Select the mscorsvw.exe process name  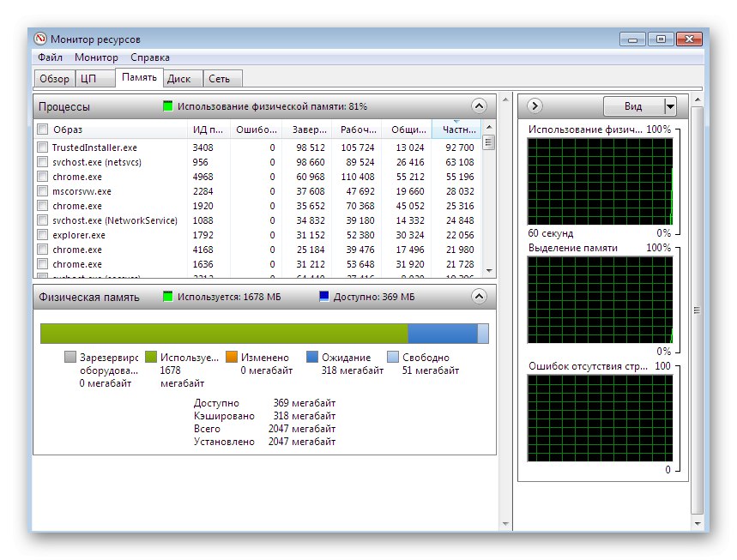82,191
